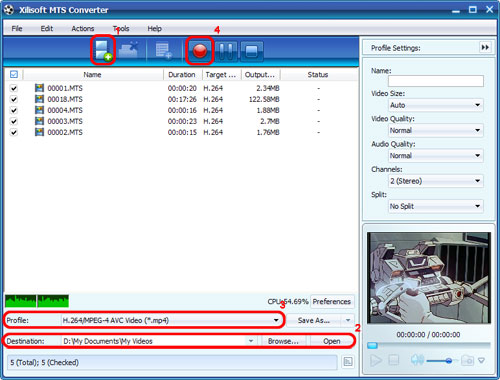500x380 pixels.
Task: Expand the Split dropdown
Action: tap(436, 206)
